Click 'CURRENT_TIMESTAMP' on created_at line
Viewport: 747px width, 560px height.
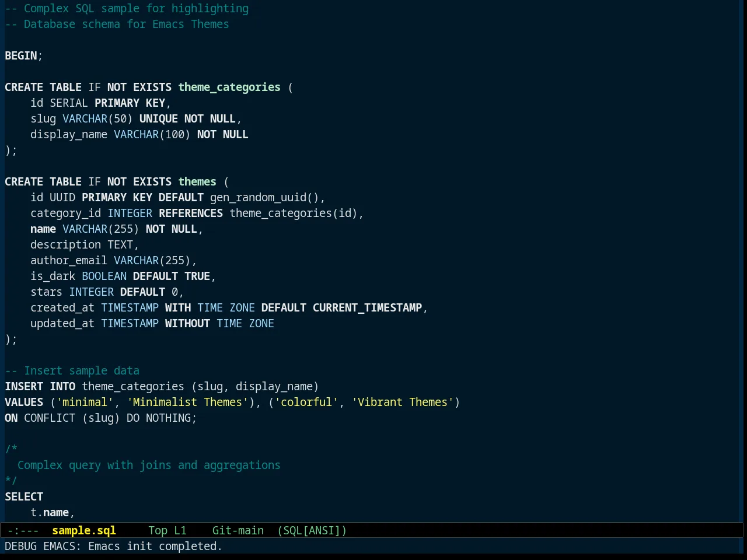(x=367, y=307)
